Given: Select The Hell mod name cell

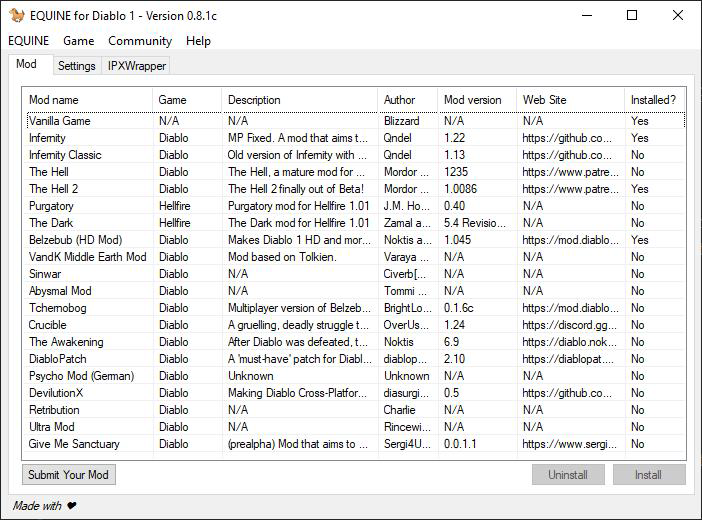Looking at the screenshot, I should pos(49,172).
